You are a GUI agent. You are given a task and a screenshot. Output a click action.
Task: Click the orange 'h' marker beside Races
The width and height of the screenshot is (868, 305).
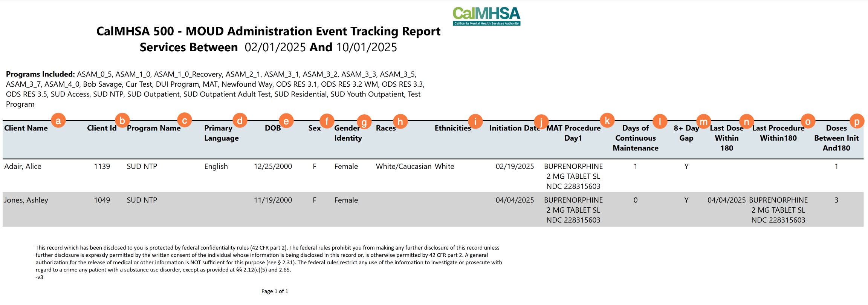[x=400, y=121]
